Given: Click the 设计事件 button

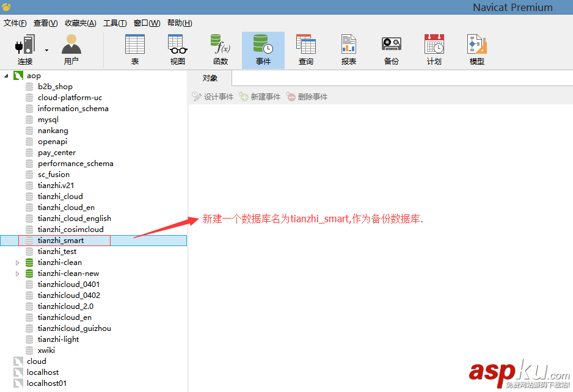Looking at the screenshot, I should [x=213, y=97].
